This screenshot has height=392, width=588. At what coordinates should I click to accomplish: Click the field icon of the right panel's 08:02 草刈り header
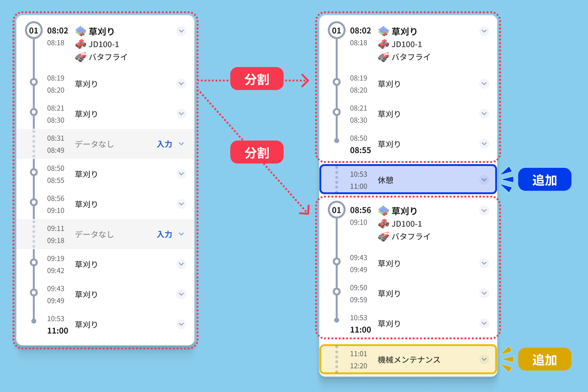click(383, 31)
